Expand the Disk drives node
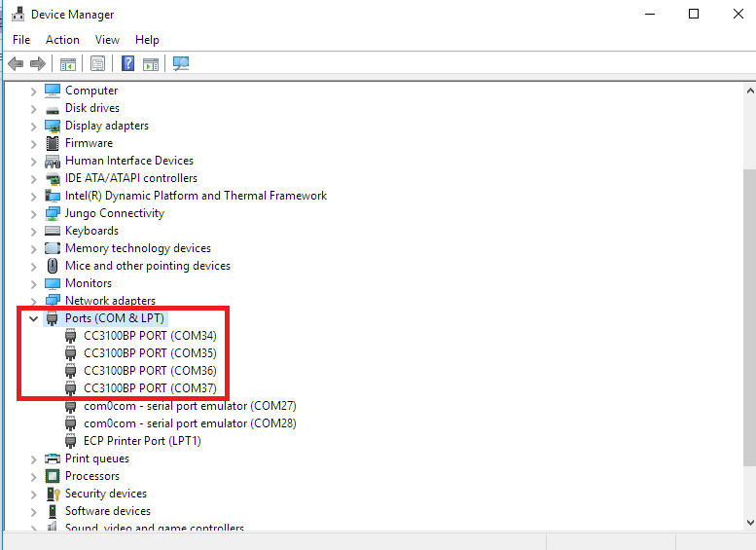Screen dimensions: 756x550 coord(33,109)
